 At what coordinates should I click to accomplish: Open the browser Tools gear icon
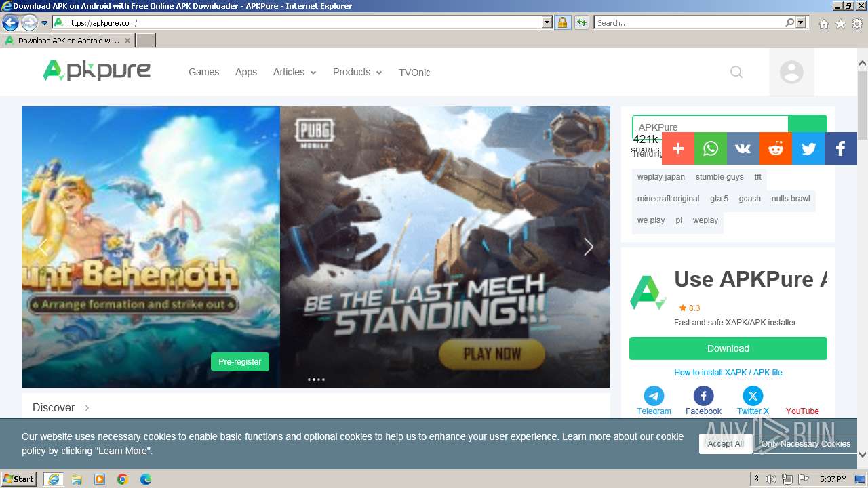click(x=857, y=24)
